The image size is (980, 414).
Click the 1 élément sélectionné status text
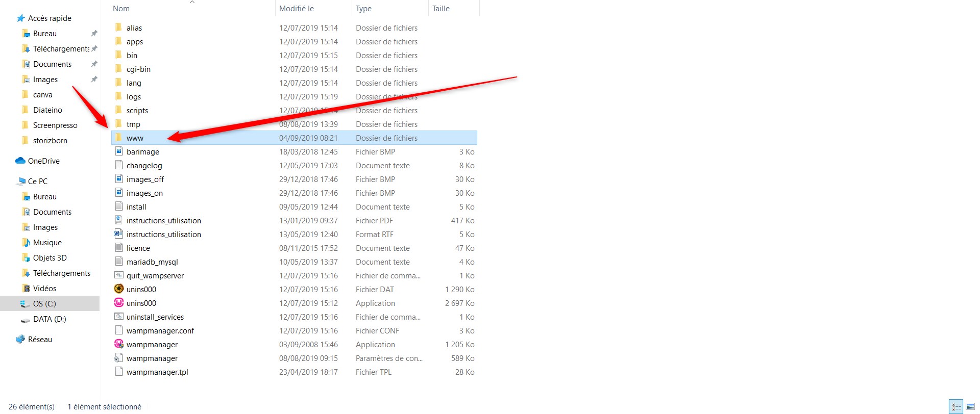click(x=105, y=406)
